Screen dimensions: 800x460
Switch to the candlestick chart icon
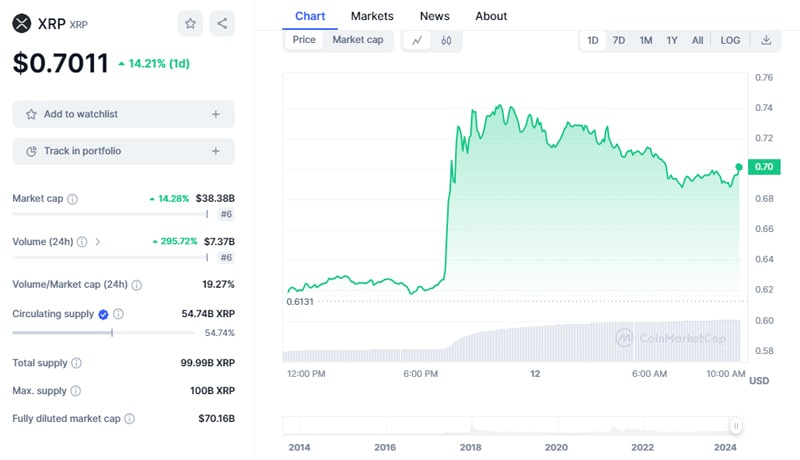[x=446, y=40]
